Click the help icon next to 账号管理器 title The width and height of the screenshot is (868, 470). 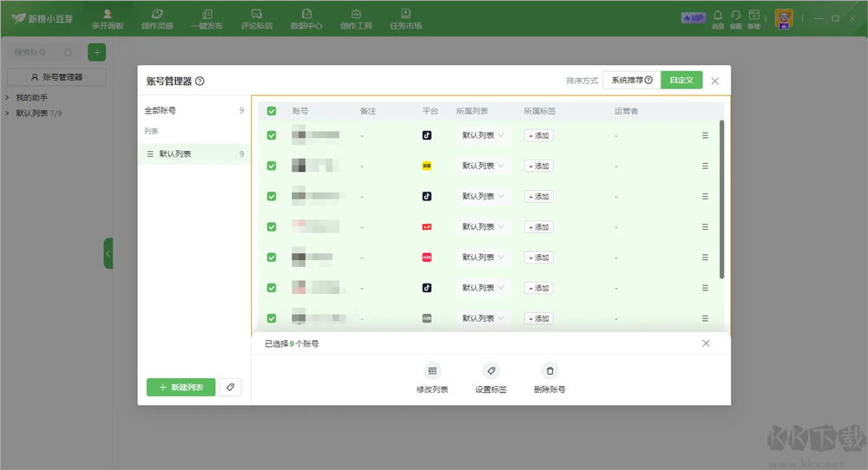200,82
